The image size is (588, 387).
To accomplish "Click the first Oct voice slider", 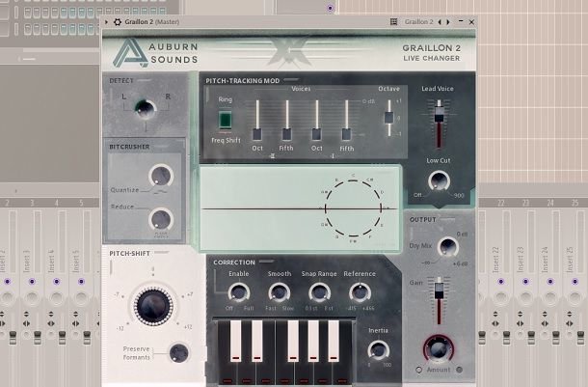I will [x=257, y=134].
